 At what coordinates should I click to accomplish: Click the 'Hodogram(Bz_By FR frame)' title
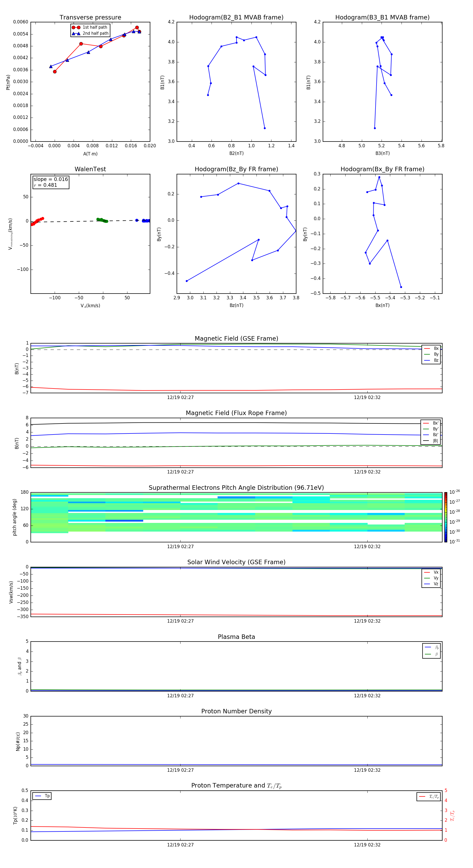click(x=236, y=169)
